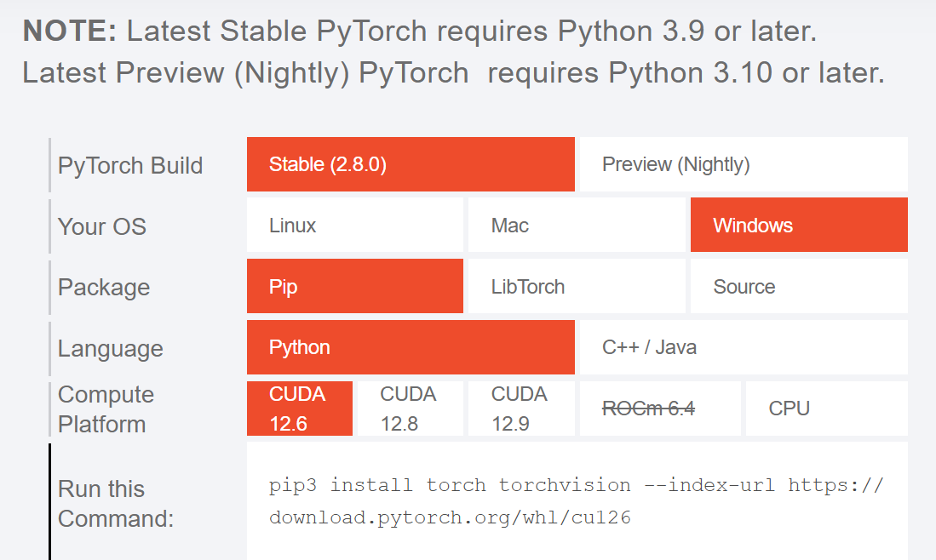
Task: Select the CUDA 12.6 compute platform
Action: click(299, 409)
